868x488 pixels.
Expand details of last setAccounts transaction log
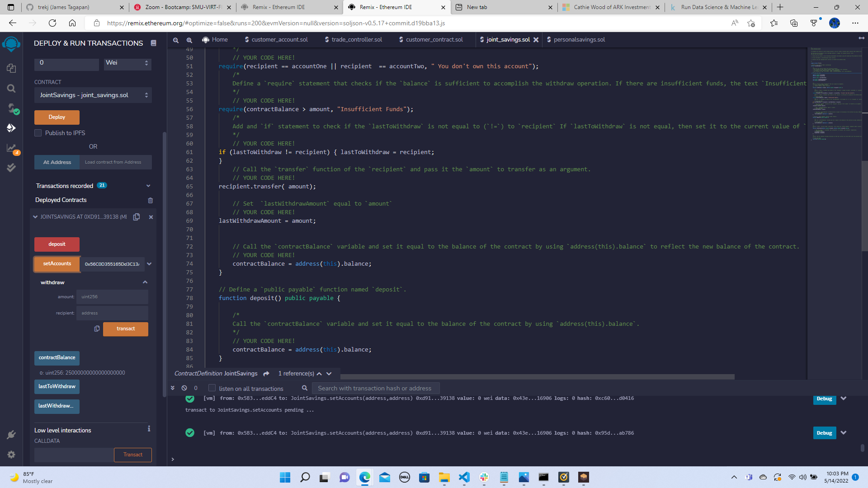pos(843,433)
